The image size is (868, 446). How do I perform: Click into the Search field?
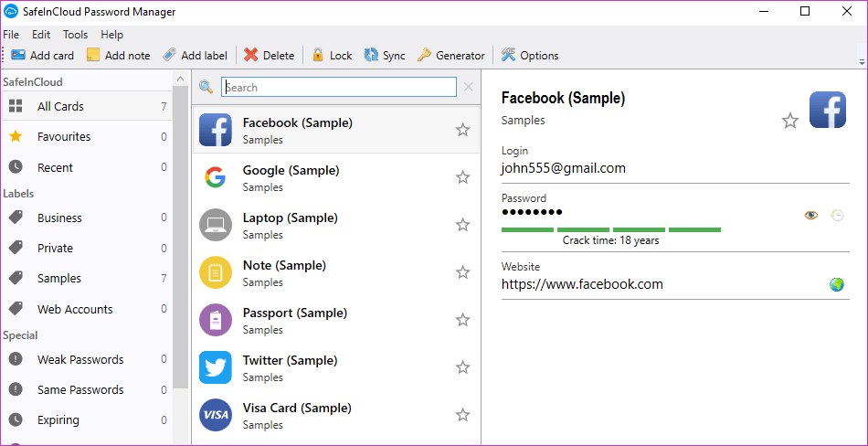[x=339, y=88]
